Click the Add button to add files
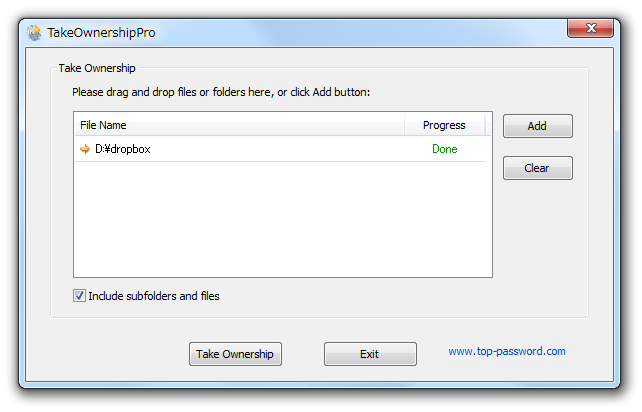 [x=538, y=126]
